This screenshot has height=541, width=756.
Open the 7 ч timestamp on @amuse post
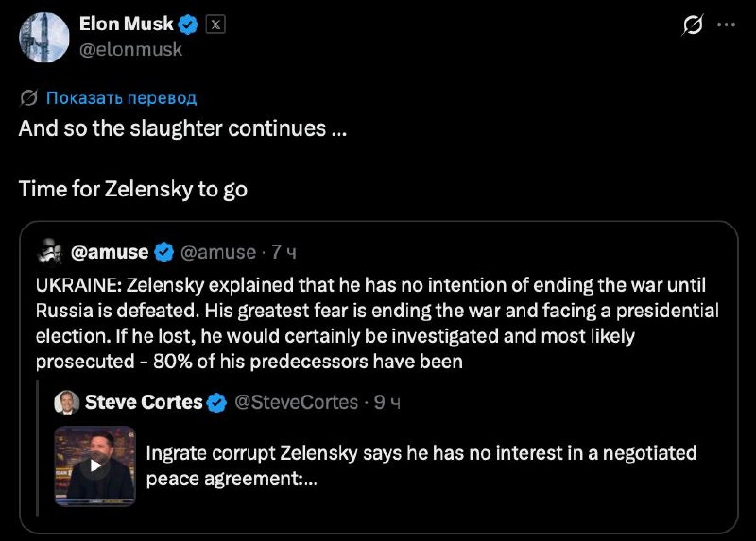tap(284, 252)
